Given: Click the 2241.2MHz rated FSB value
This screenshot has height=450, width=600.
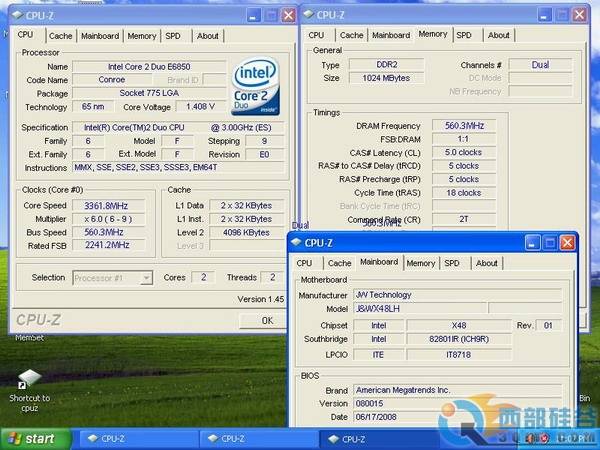Looking at the screenshot, I should (x=109, y=245).
